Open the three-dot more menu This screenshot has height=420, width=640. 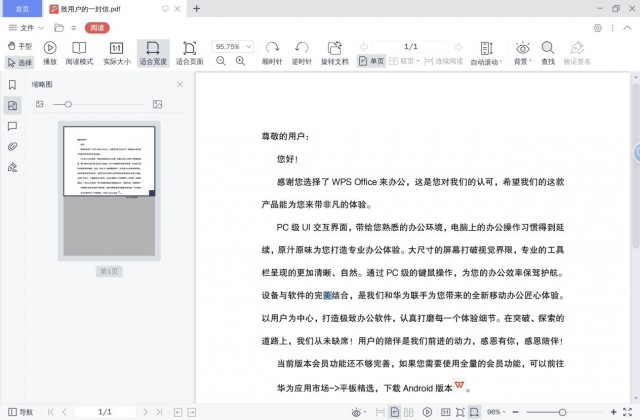coord(612,28)
